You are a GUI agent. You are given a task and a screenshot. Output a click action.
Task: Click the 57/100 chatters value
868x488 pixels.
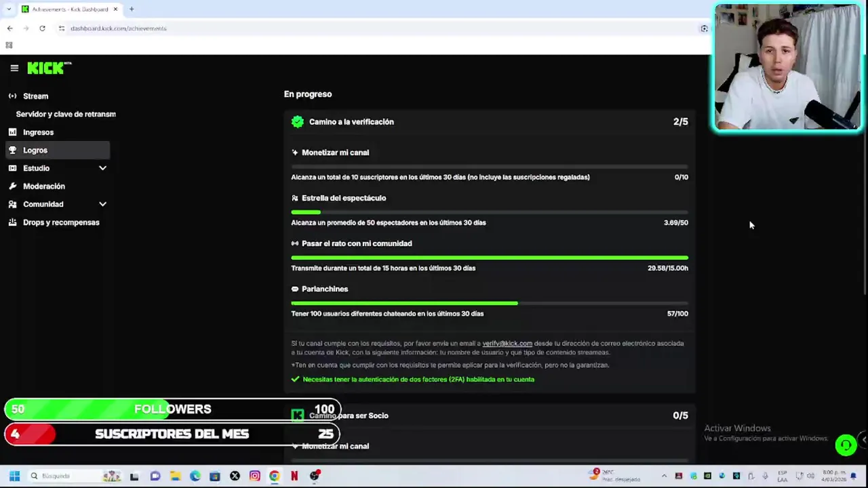(x=677, y=314)
